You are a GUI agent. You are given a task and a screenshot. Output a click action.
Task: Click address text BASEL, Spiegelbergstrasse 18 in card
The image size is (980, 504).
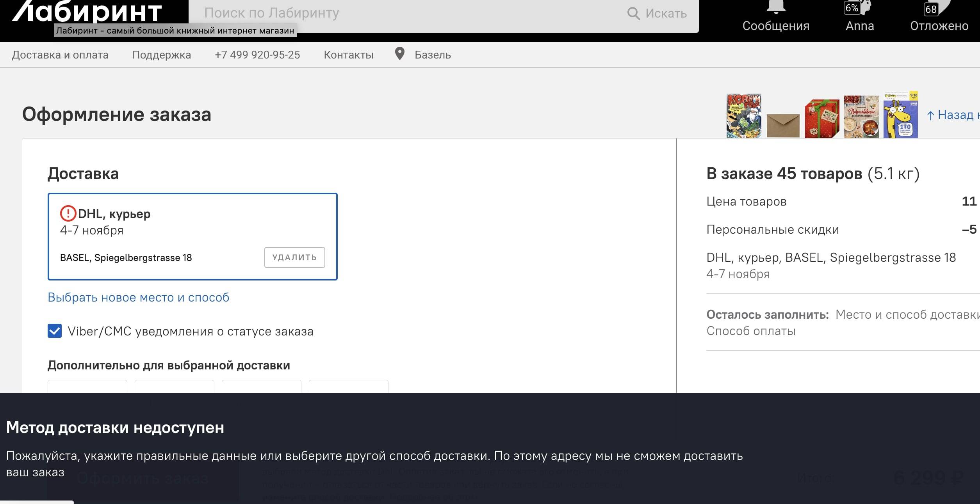[126, 258]
